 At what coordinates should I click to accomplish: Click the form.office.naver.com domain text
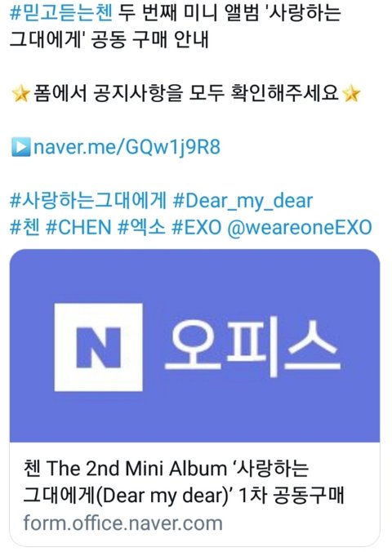pos(123,523)
